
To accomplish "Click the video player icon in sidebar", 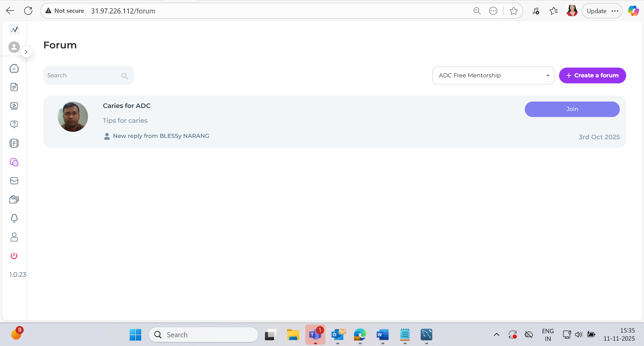I will coord(14,106).
